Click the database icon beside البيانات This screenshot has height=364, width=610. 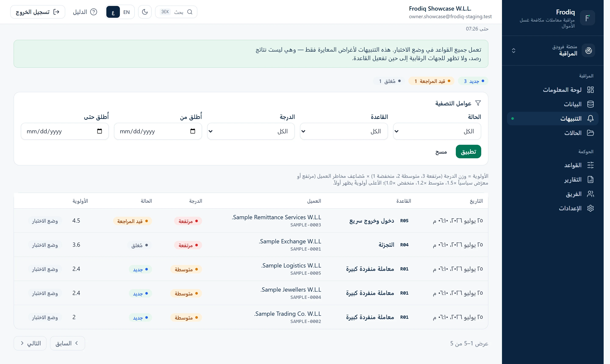click(590, 104)
